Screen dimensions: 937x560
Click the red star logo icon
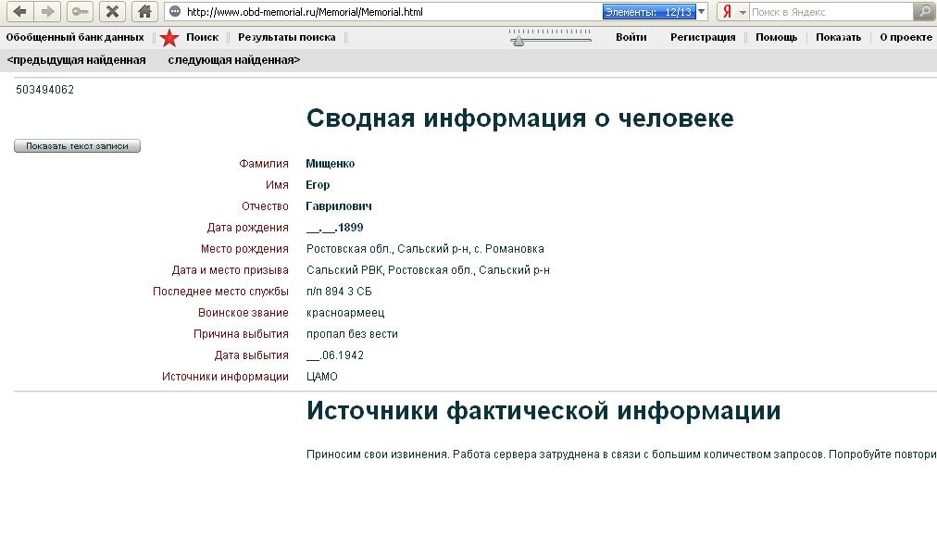pyautogui.click(x=169, y=38)
